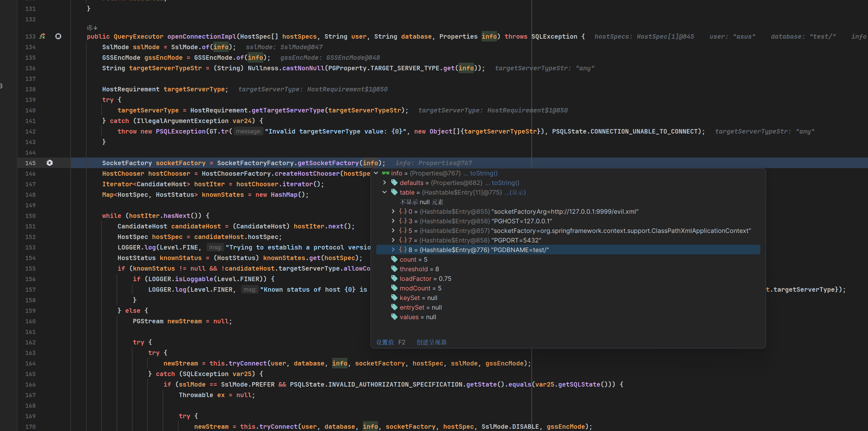868x431 pixels.
Task: Collapse the info root node
Action: pos(376,173)
